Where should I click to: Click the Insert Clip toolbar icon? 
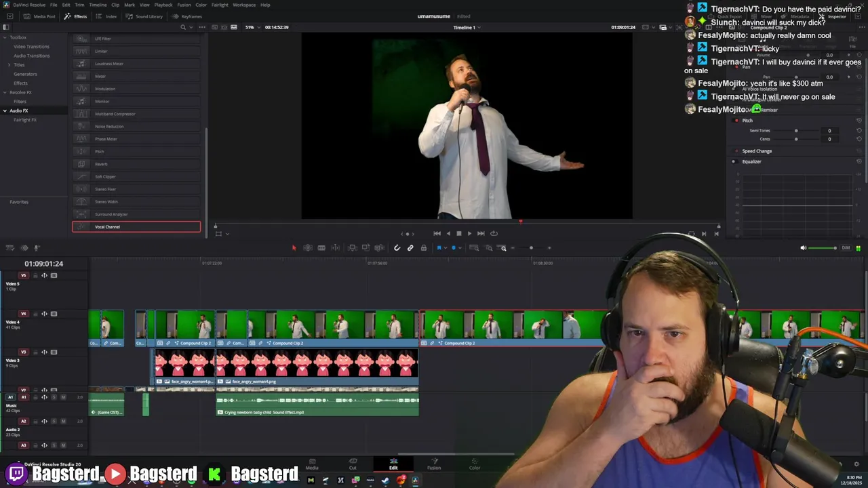click(353, 248)
